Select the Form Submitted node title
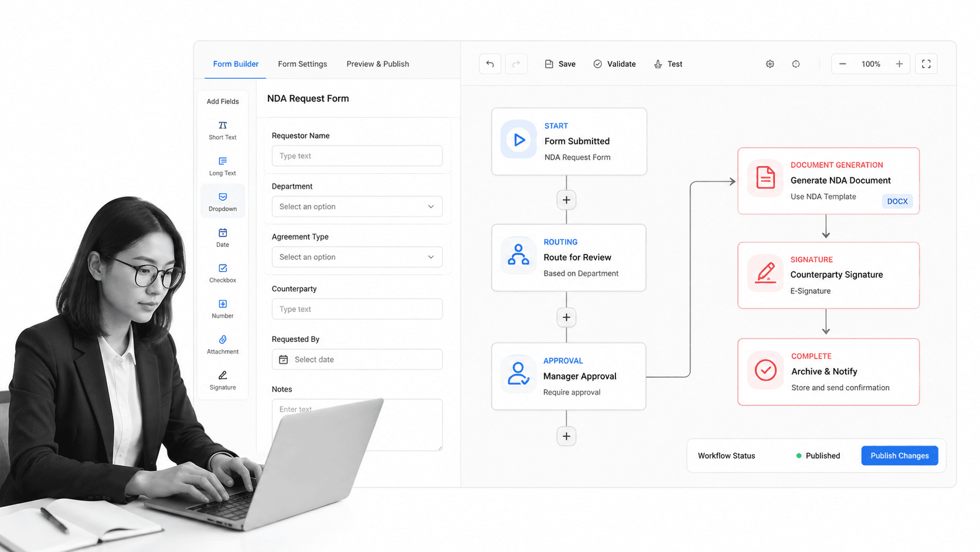This screenshot has height=552, width=980. pos(577,141)
